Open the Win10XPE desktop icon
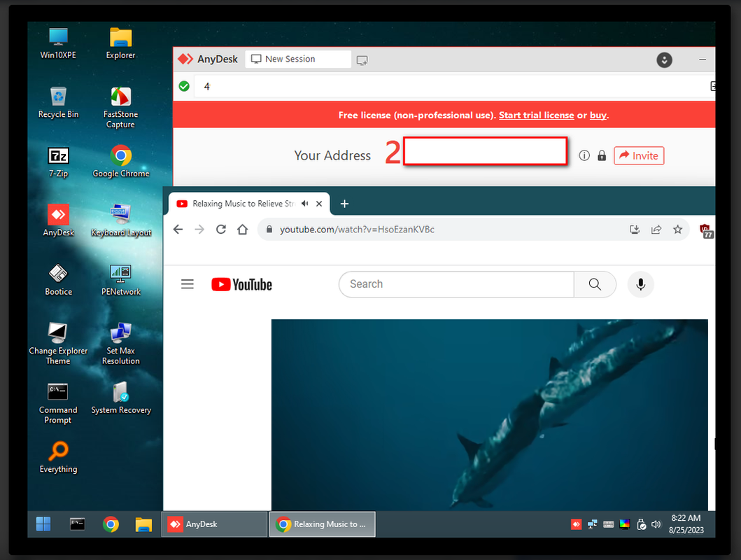The image size is (741, 560). click(x=58, y=43)
